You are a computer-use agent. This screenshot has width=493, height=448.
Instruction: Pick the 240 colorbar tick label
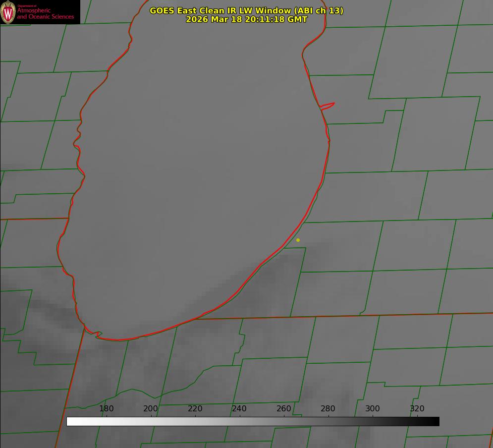239,409
